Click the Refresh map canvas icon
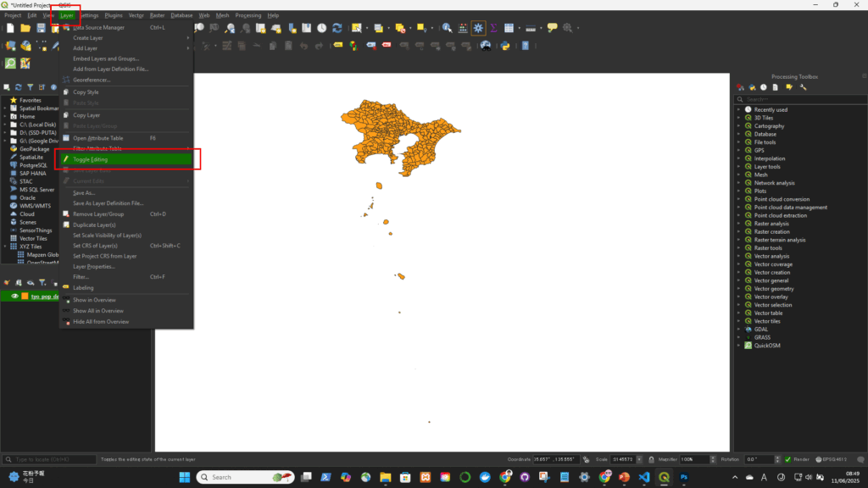The width and height of the screenshot is (868, 488). point(337,28)
